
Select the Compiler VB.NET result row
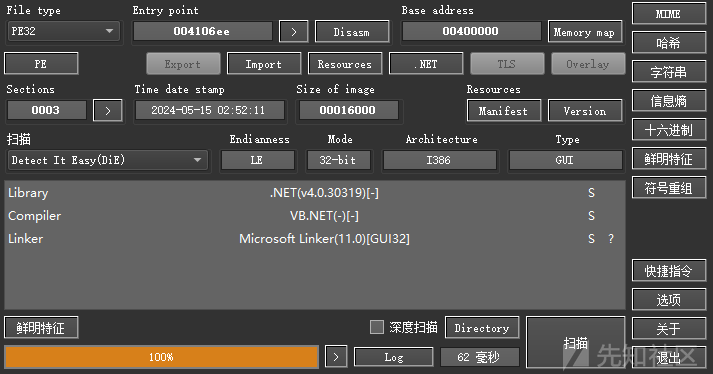click(315, 216)
